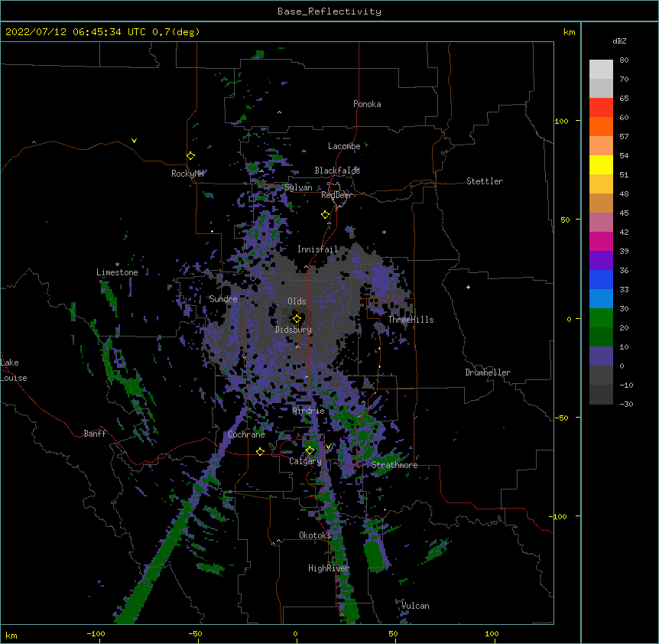Click the Lake Louise label
Screen dimensions: 659x644
(x=14, y=370)
